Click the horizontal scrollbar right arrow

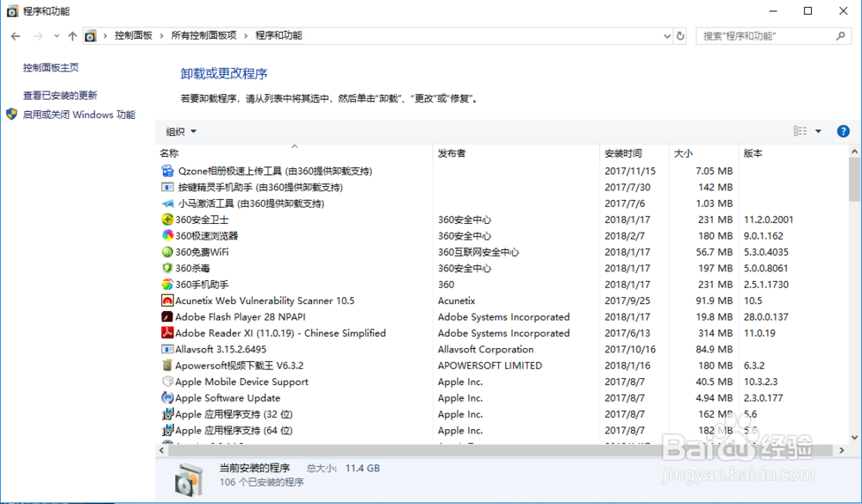[x=841, y=450]
